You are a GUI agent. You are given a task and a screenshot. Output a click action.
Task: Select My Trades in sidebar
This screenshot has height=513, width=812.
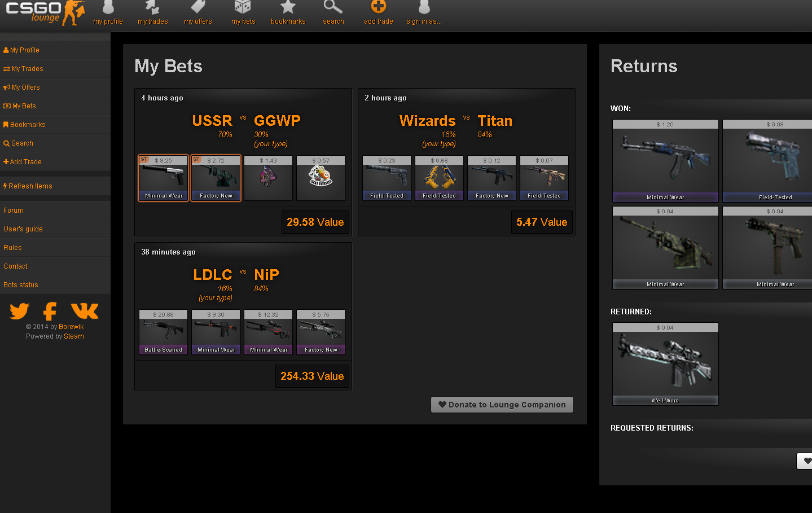pyautogui.click(x=55, y=69)
